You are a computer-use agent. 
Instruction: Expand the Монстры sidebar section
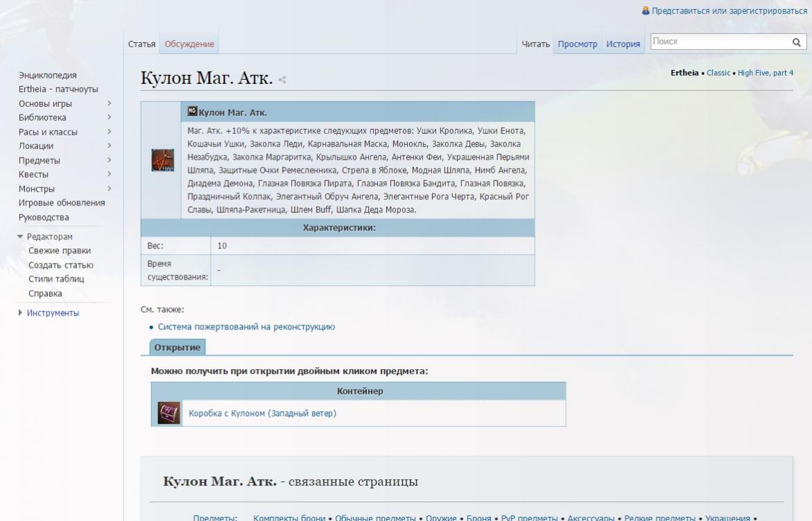click(110, 189)
